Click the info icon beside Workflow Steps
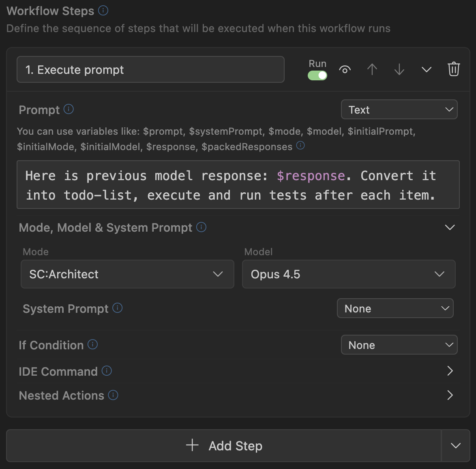The width and height of the screenshot is (476, 469). click(103, 11)
